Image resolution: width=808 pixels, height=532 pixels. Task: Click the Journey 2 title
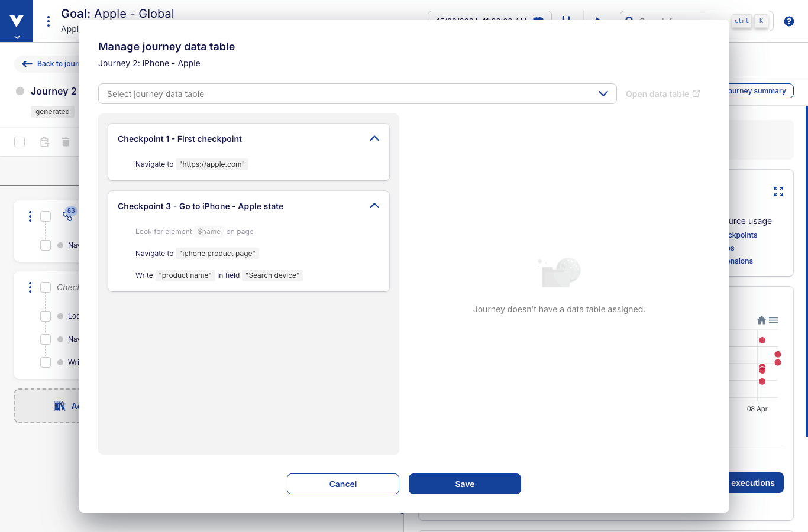tap(54, 91)
